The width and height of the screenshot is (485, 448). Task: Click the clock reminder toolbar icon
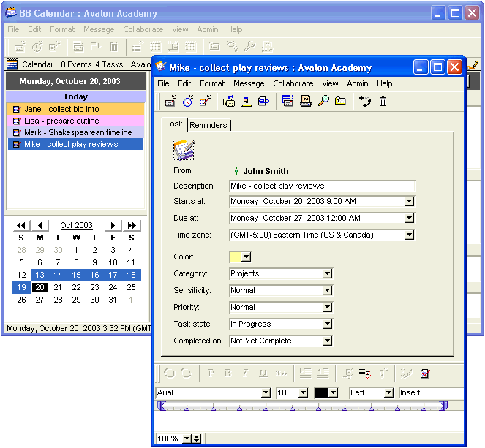click(188, 102)
